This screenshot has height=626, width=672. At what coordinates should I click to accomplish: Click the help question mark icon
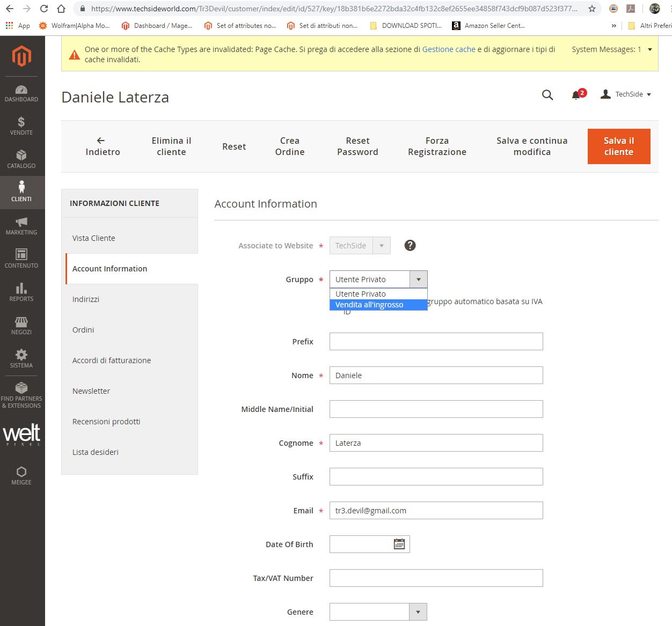click(x=410, y=245)
